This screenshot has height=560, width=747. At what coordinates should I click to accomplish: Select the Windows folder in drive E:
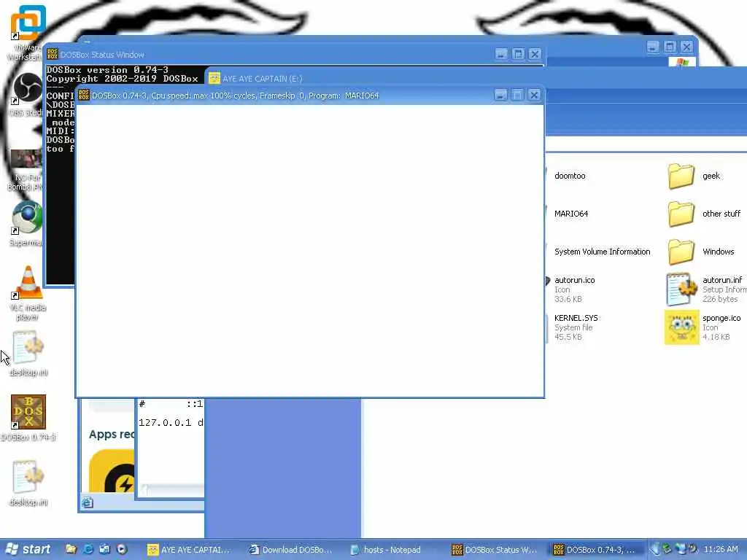(701, 252)
